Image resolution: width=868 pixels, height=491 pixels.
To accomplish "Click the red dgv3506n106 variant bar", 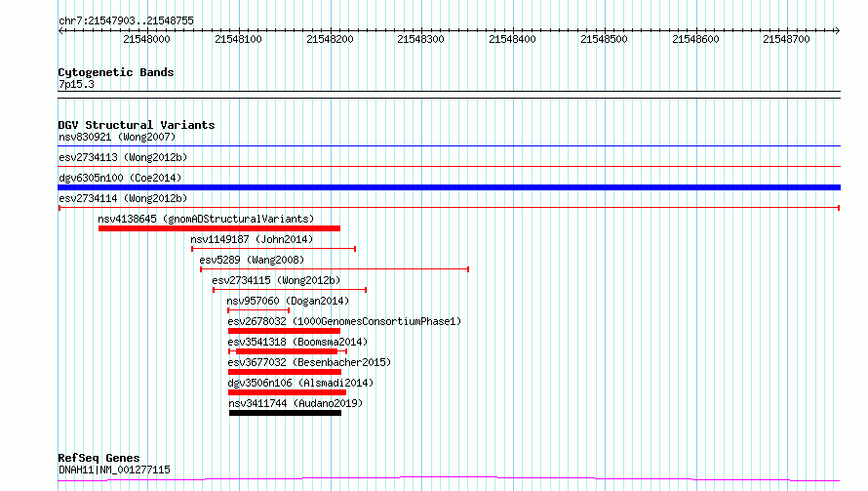I will coord(288,392).
